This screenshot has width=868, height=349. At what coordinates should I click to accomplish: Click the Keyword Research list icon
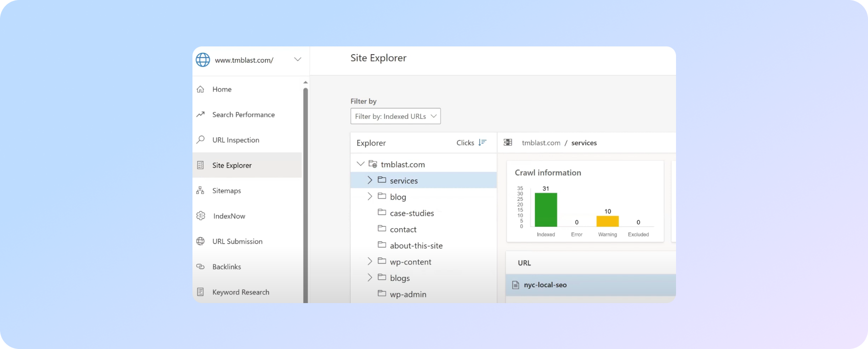click(x=200, y=292)
